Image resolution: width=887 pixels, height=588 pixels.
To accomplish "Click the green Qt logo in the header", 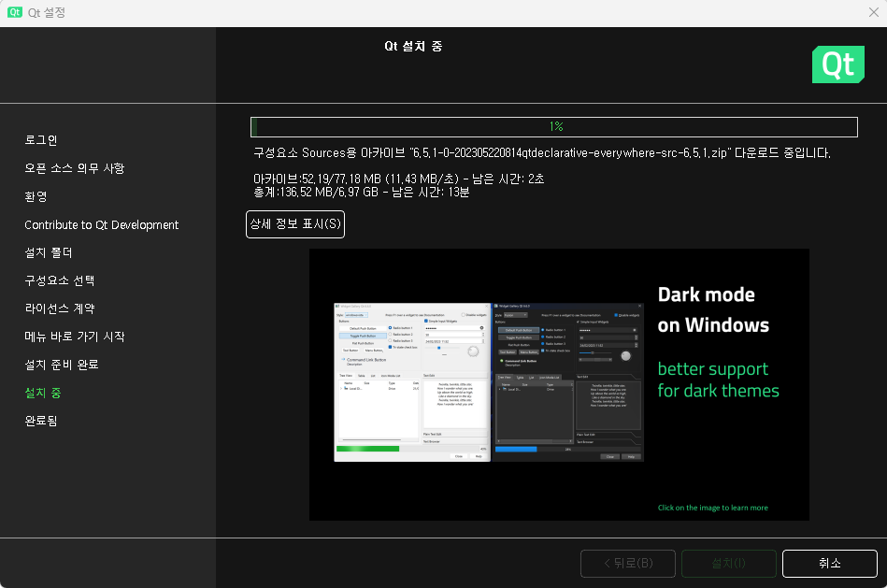I will (837, 65).
